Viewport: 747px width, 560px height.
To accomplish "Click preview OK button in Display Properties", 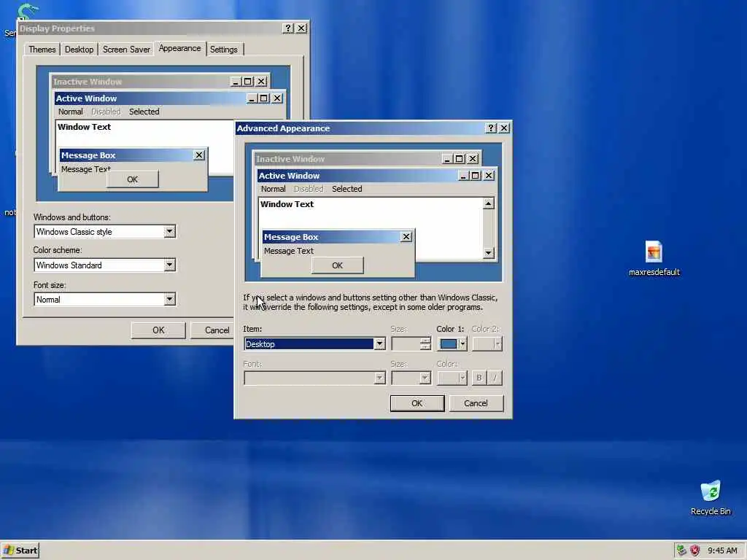I will tap(133, 179).
